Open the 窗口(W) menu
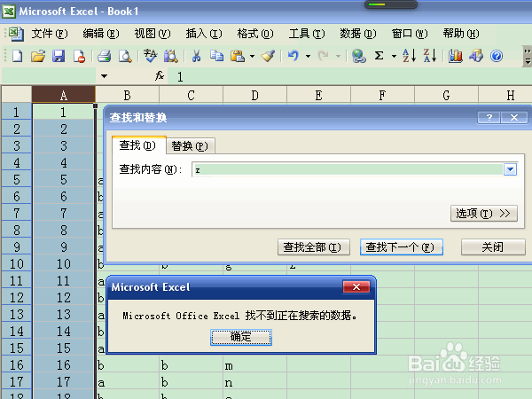Screen dimensions: 532x399 [x=410, y=34]
